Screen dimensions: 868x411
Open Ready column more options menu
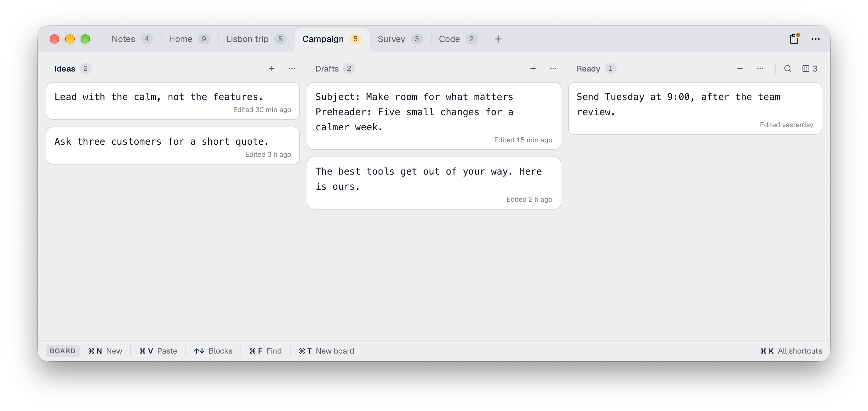tap(760, 69)
